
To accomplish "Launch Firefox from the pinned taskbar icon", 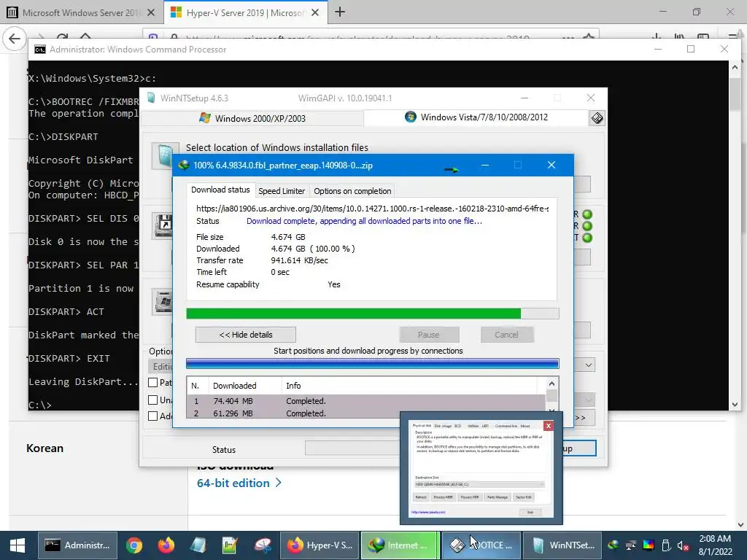I will (x=166, y=545).
